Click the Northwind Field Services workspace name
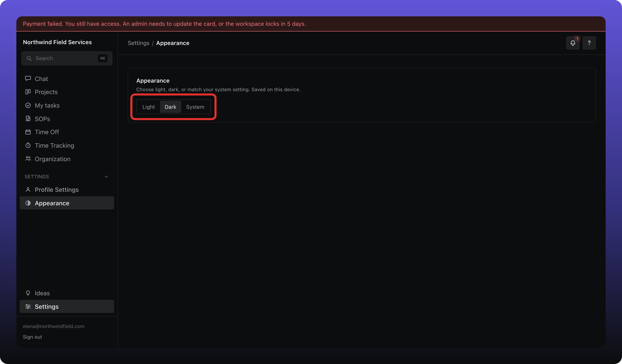The width and height of the screenshot is (622, 364). coord(57,42)
